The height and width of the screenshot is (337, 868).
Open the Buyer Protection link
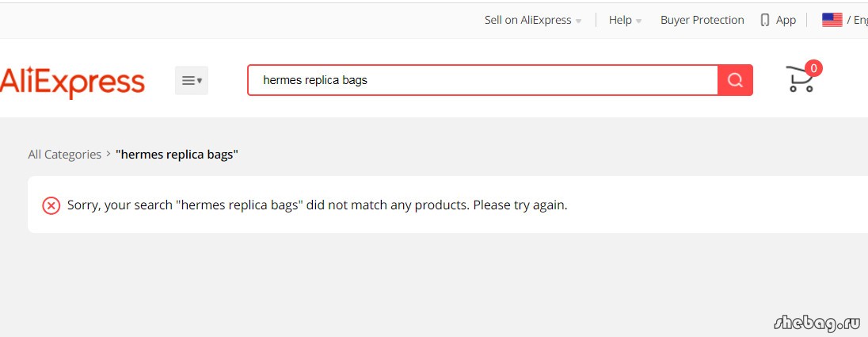(x=702, y=20)
